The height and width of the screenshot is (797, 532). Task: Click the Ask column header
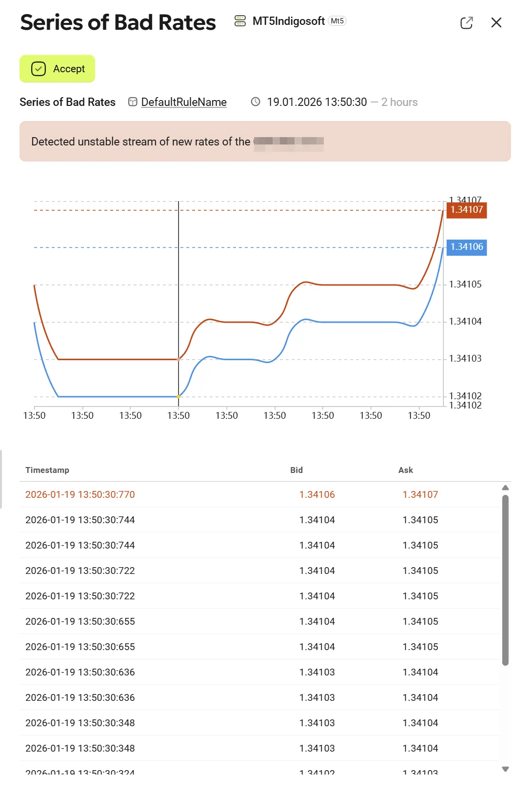[405, 470]
